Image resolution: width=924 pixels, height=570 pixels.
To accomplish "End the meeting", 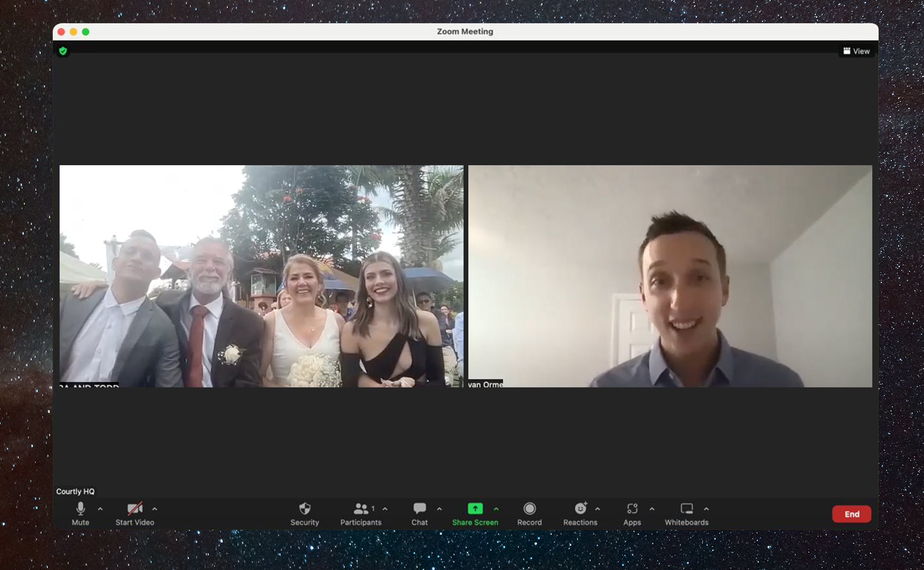I will 852,514.
